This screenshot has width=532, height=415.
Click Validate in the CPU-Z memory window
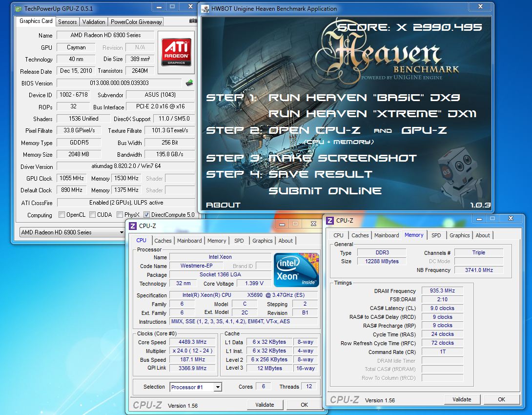click(462, 399)
